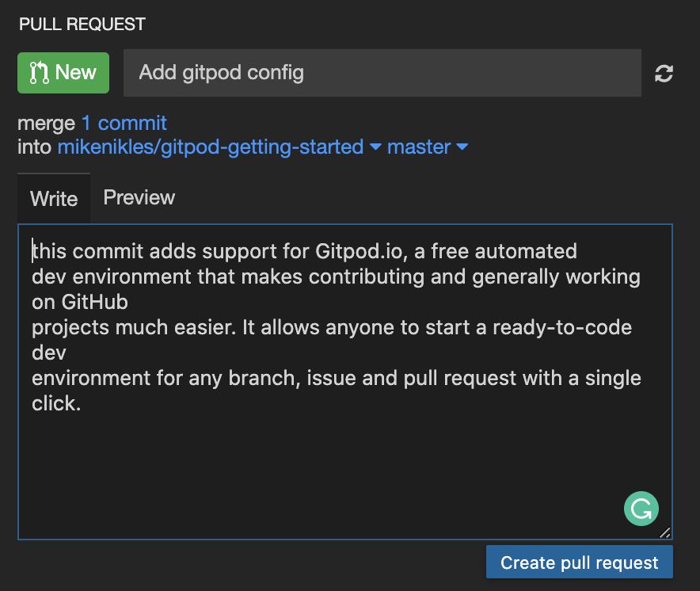Switch to the Write tab
The width and height of the screenshot is (700, 591).
[x=54, y=199]
